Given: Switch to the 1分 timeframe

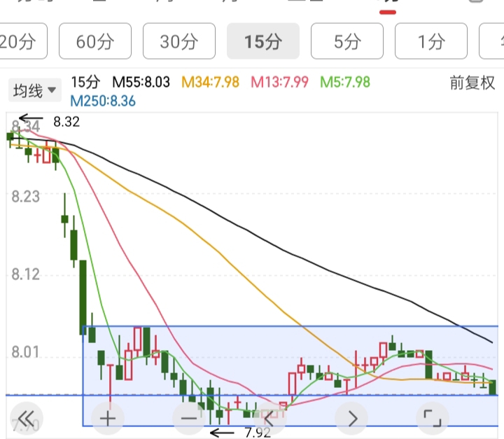Looking at the screenshot, I should coord(431,41).
